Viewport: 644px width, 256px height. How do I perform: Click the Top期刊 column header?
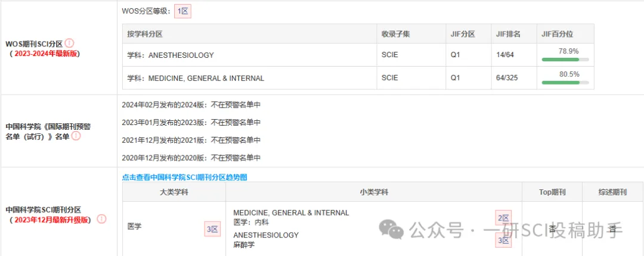pos(552,192)
